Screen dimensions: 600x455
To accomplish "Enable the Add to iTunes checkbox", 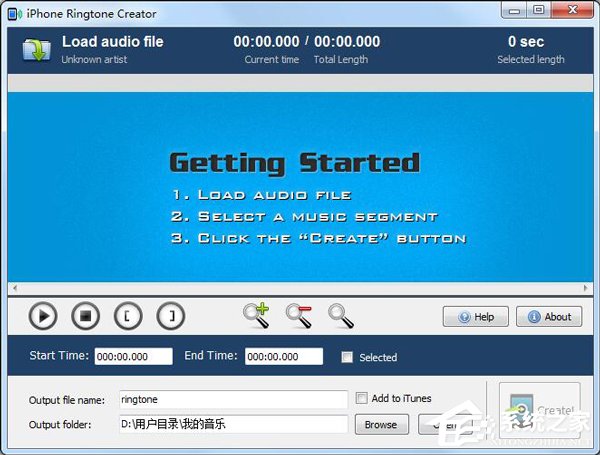I will tap(361, 398).
